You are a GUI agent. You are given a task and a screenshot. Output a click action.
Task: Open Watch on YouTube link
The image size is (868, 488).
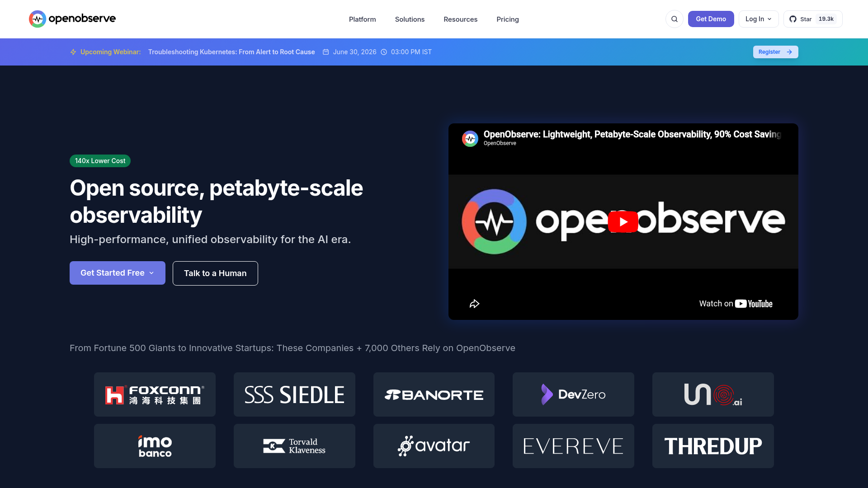click(736, 304)
